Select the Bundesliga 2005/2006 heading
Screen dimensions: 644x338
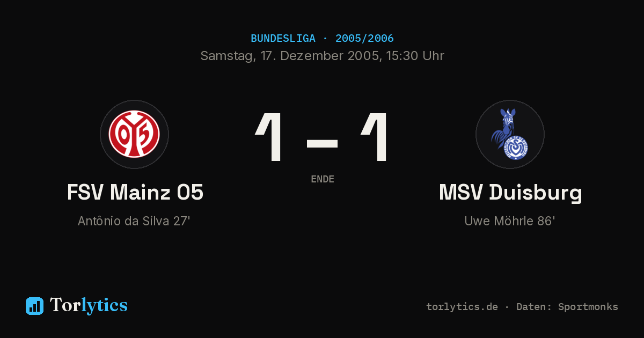click(322, 39)
